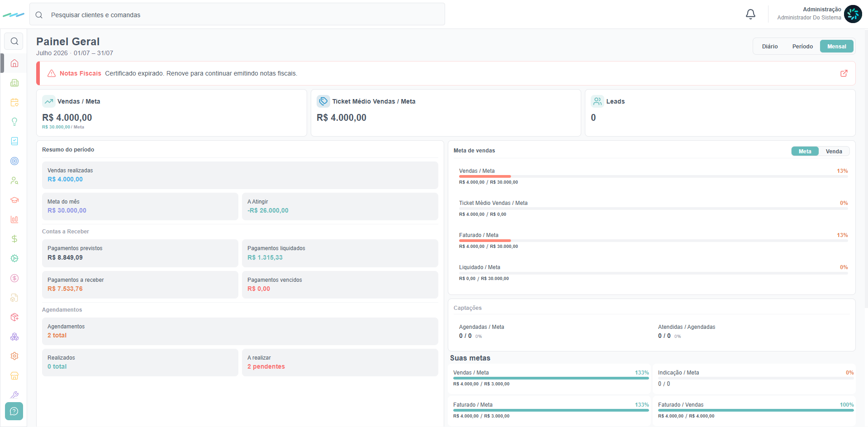Open the help question mark button
868x427 pixels.
[x=14, y=411]
